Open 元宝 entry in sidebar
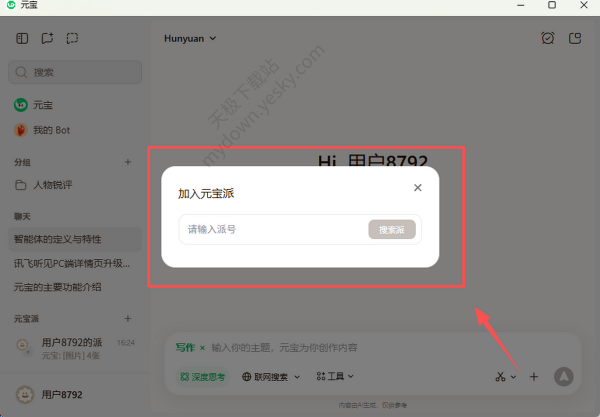The width and height of the screenshot is (600, 417). click(42, 104)
